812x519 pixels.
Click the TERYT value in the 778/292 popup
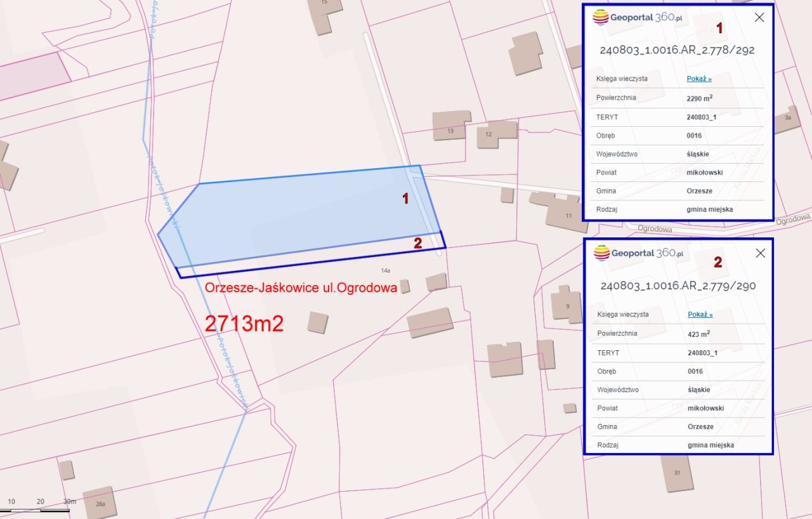tap(702, 117)
